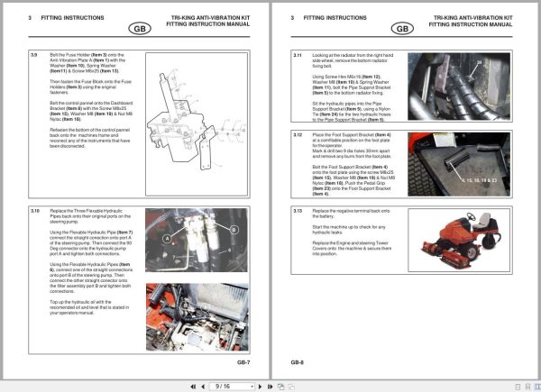541x392 pixels.
Task: Click step number '3.13'
Action: pyautogui.click(x=298, y=211)
